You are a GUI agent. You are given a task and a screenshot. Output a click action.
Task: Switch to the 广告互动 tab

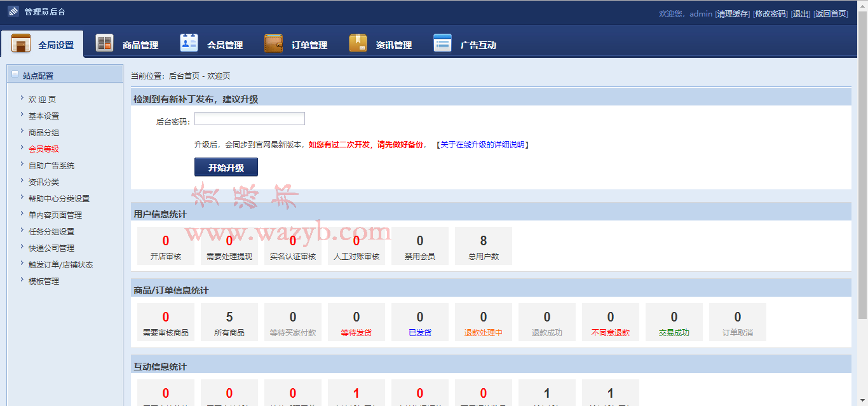(465, 44)
